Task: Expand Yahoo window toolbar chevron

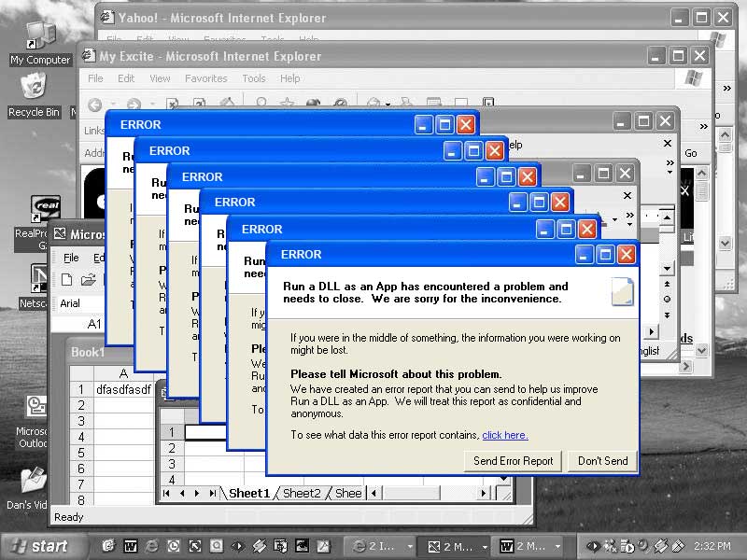Action: (726, 88)
